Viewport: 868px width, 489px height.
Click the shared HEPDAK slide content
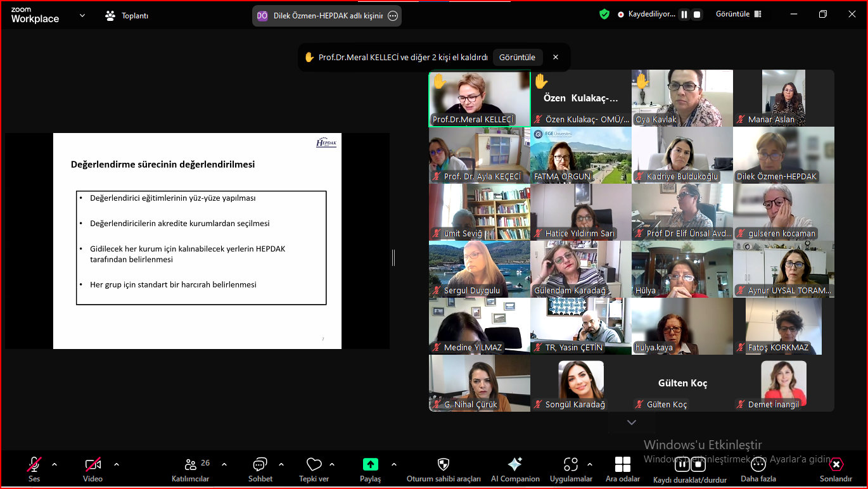point(197,241)
